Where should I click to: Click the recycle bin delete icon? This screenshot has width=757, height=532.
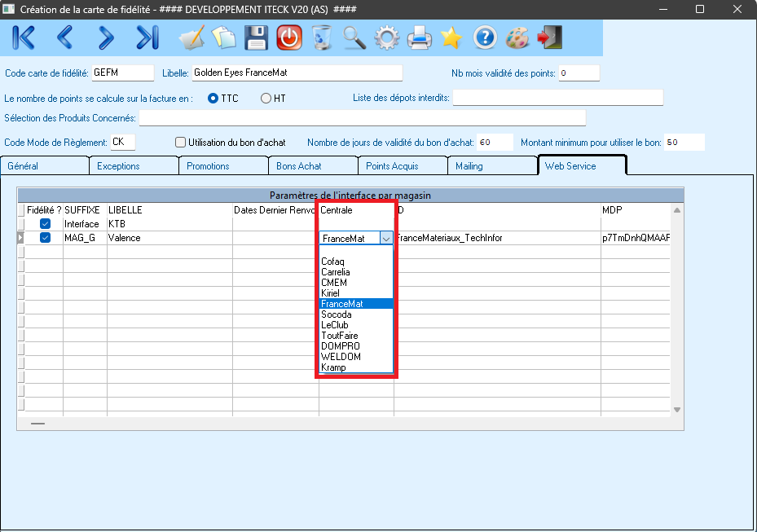pyautogui.click(x=322, y=37)
